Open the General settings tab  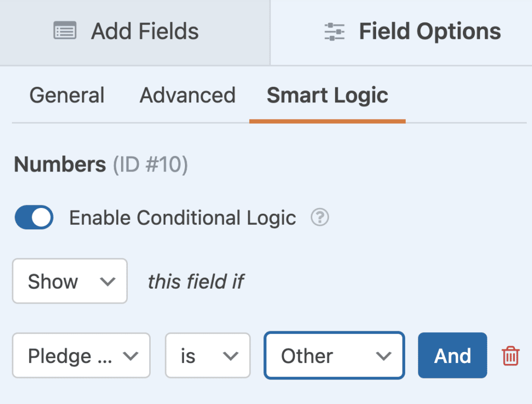tap(67, 95)
